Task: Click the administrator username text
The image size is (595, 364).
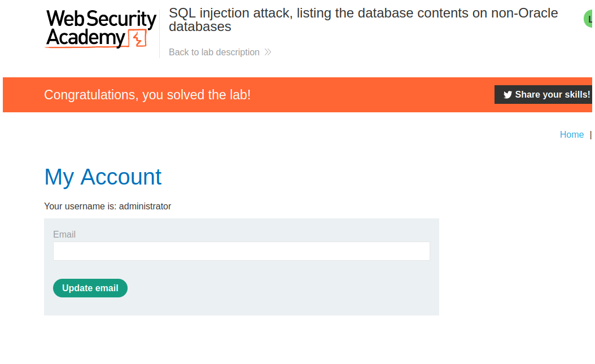Action: (x=145, y=207)
